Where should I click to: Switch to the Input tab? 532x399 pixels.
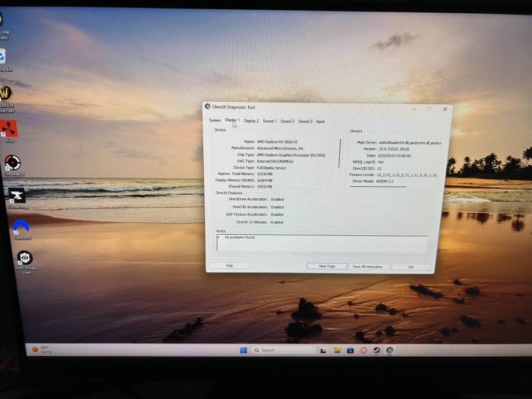[x=320, y=121]
